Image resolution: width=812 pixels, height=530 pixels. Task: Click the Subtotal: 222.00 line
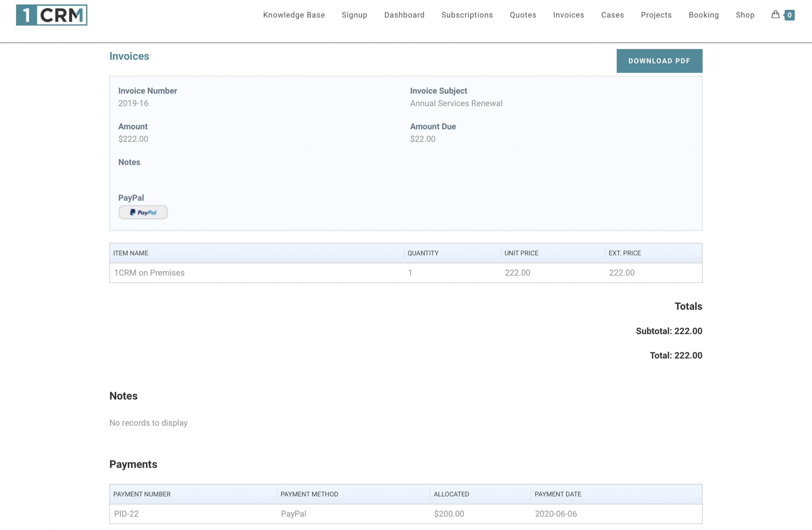pyautogui.click(x=669, y=331)
